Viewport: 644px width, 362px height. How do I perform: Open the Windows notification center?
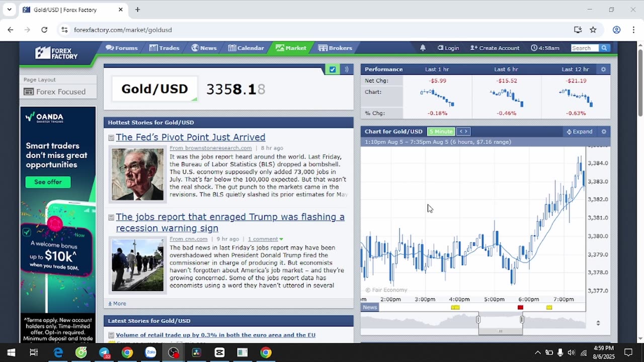tap(628, 352)
